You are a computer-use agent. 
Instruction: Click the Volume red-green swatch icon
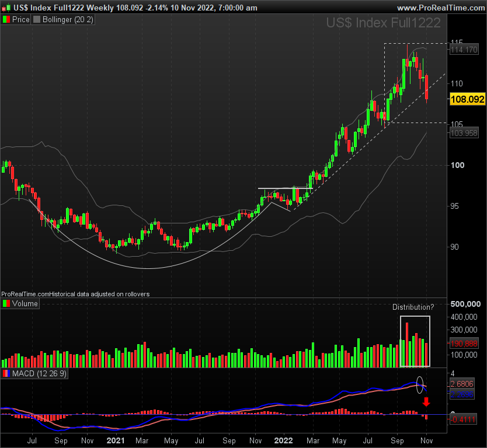click(6, 303)
